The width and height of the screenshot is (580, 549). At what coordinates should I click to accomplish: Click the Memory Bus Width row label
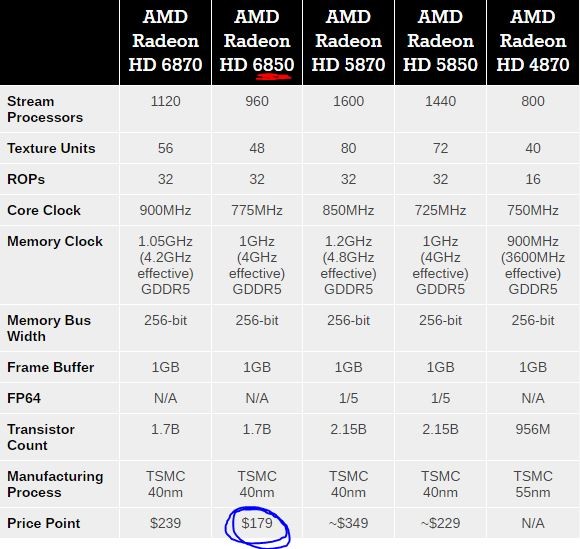[x=49, y=328]
